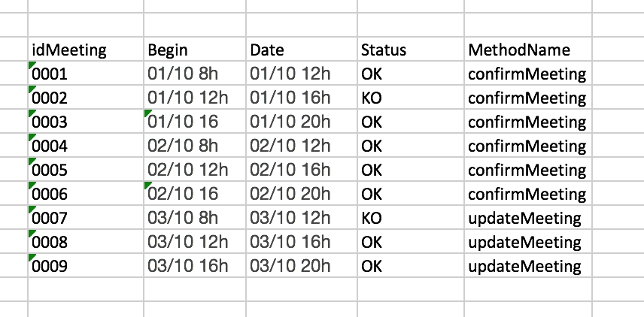The image size is (644, 317).
Task: Click Begin cell "01/10 16" in row 0003
Action: tap(182, 122)
